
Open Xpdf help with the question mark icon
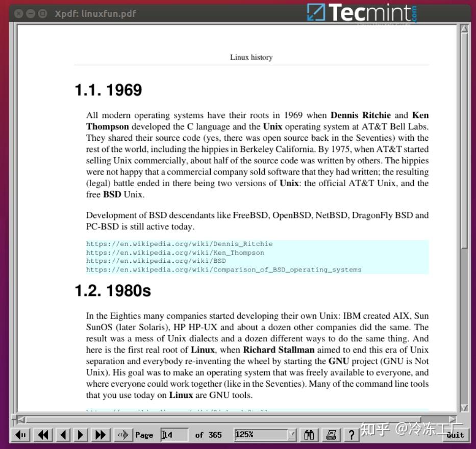352,435
